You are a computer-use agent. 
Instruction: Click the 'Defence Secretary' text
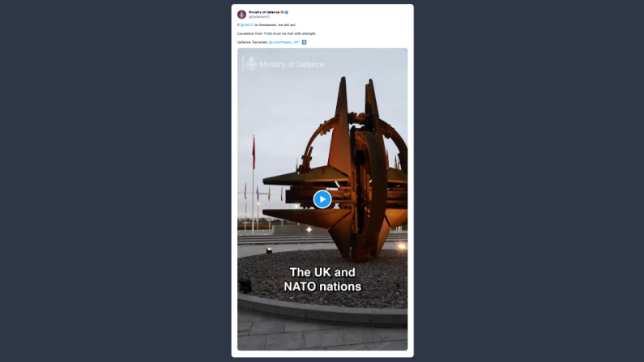point(252,42)
